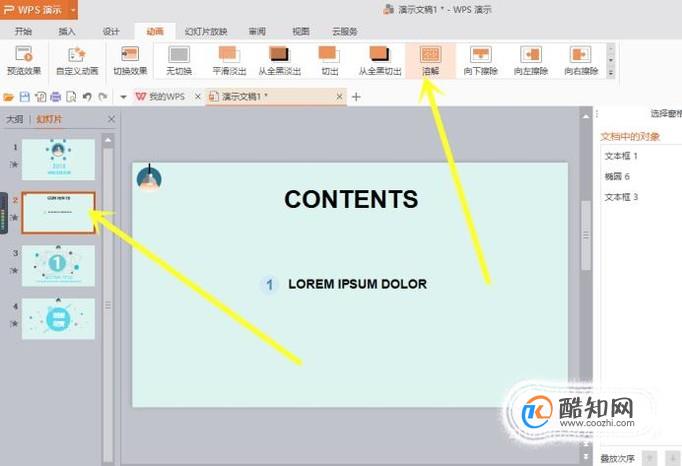Select the 无切换 no transition option
Viewport: 682px width, 466px height.
[x=179, y=61]
